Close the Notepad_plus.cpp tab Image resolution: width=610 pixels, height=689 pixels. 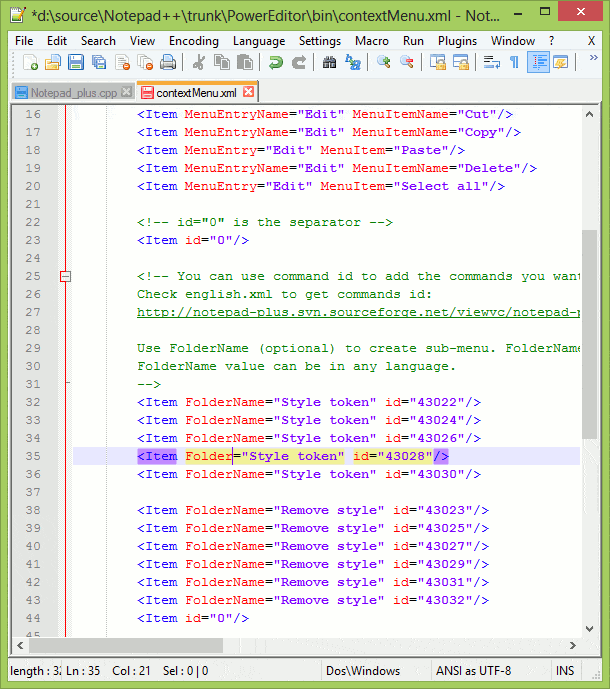[x=127, y=92]
